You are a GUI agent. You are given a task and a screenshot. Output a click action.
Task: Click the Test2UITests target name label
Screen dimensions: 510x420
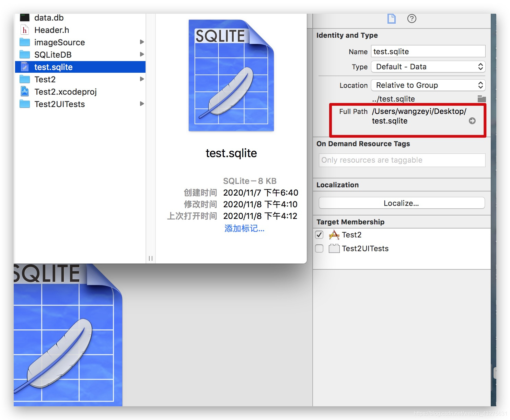(365, 248)
